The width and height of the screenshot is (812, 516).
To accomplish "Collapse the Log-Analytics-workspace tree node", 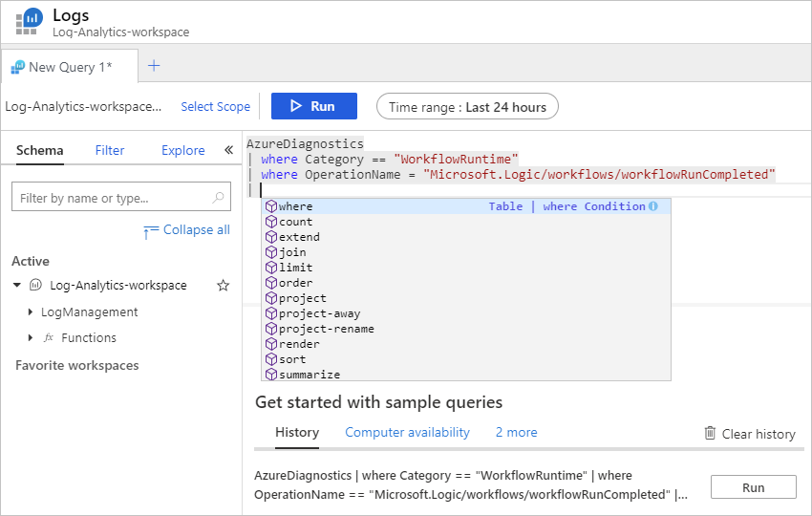I will (x=17, y=286).
